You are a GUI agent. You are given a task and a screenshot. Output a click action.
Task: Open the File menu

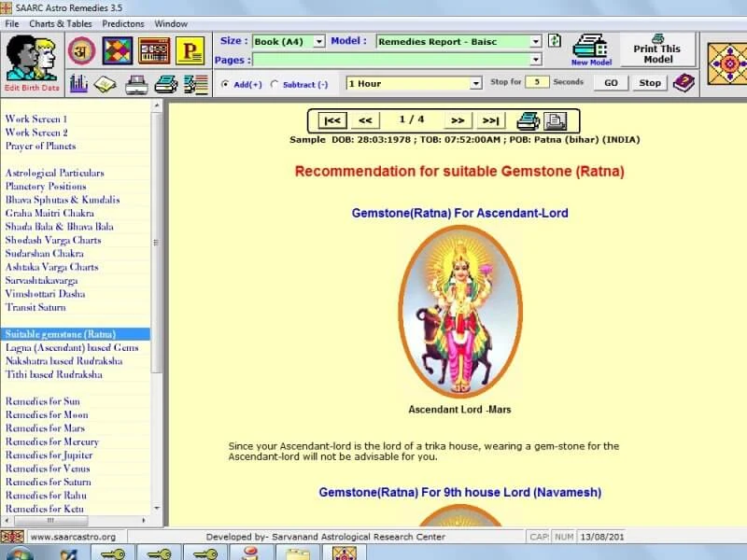click(12, 24)
